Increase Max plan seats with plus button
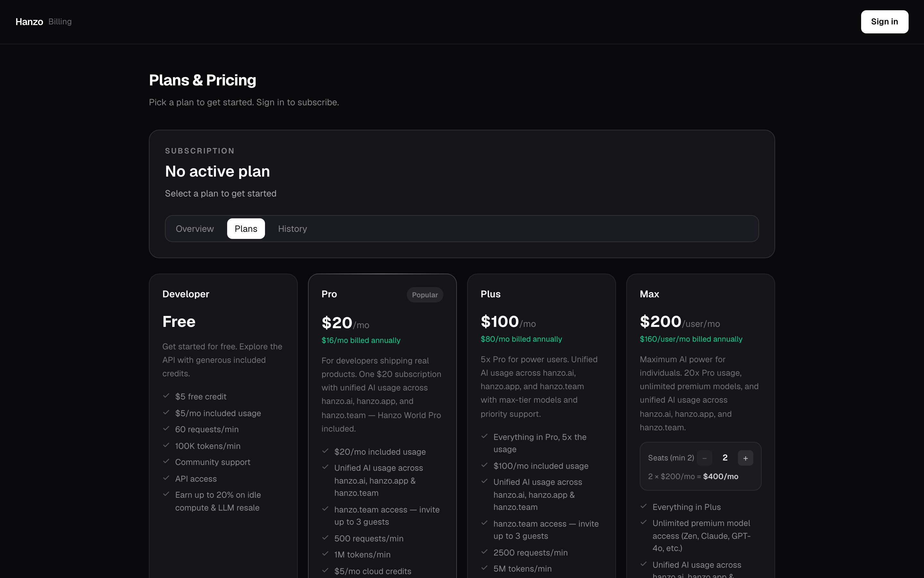 point(745,458)
